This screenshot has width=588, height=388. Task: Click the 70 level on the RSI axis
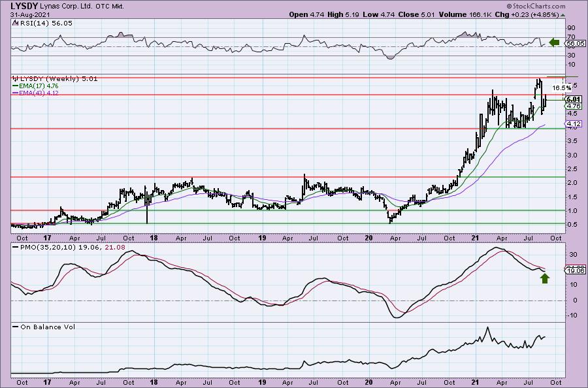point(572,37)
